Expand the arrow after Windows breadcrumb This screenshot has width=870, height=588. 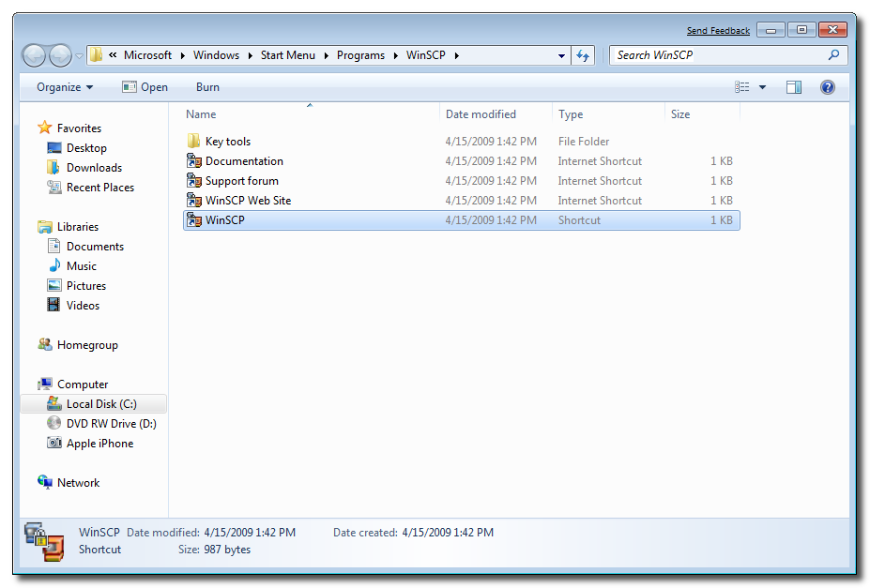click(251, 55)
